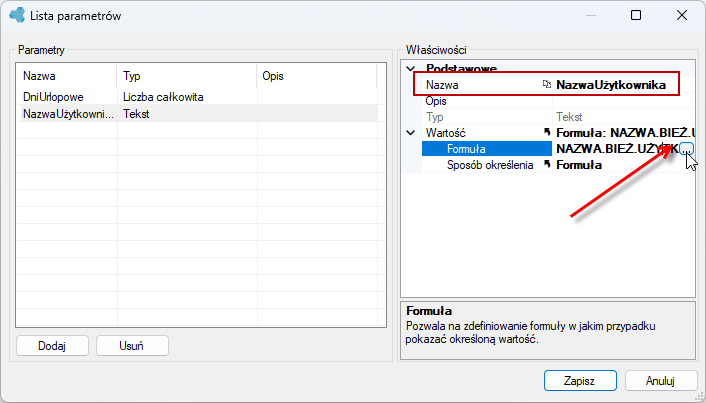Save parameters with Zapisz button
This screenshot has height=403, width=706.
click(580, 381)
